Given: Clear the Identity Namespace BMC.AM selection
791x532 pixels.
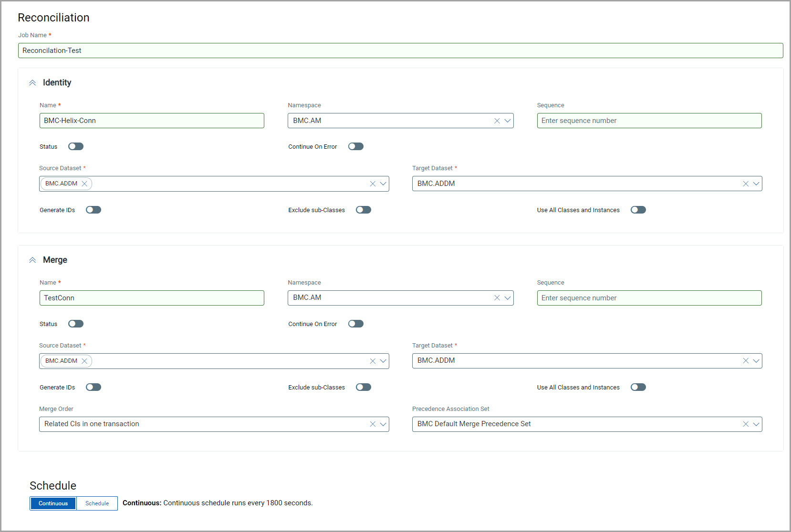Looking at the screenshot, I should click(497, 121).
